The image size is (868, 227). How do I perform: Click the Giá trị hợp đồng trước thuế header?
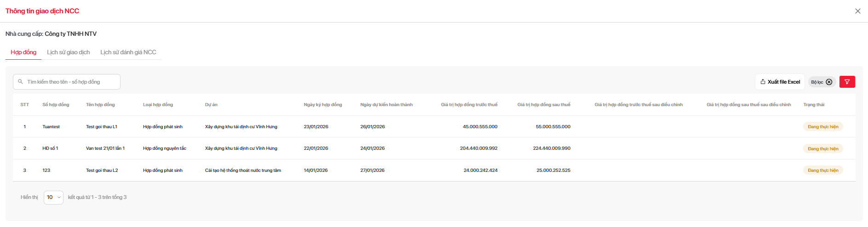click(469, 105)
